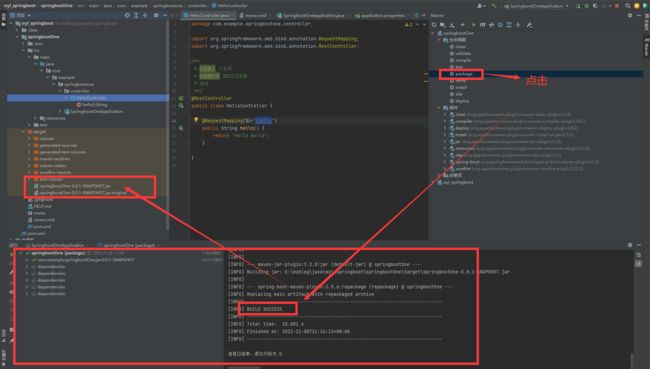Open Maven settings wrench
650x369 pixels.
click(x=529, y=25)
